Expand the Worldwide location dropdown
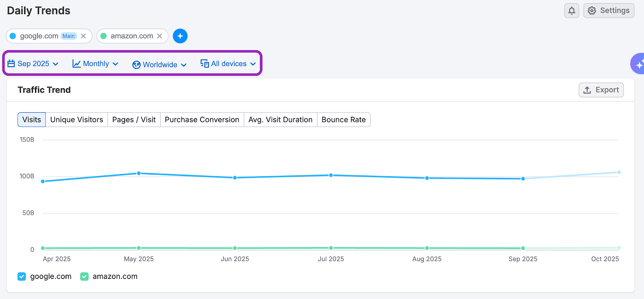The width and height of the screenshot is (644, 299). tap(160, 65)
